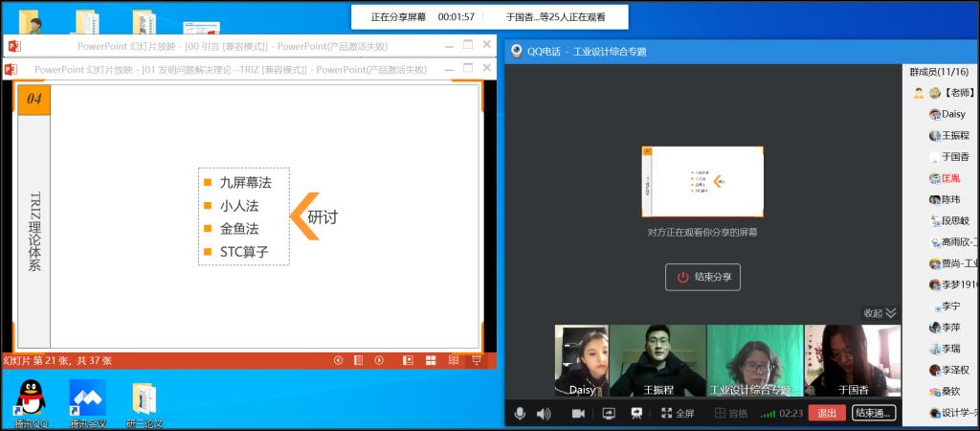Click 结束分享 to stop sharing
Viewport: 980px width, 431px height.
coord(702,277)
